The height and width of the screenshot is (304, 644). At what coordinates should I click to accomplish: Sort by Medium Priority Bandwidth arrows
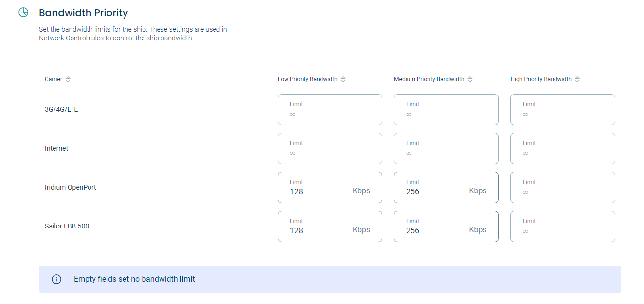[470, 79]
